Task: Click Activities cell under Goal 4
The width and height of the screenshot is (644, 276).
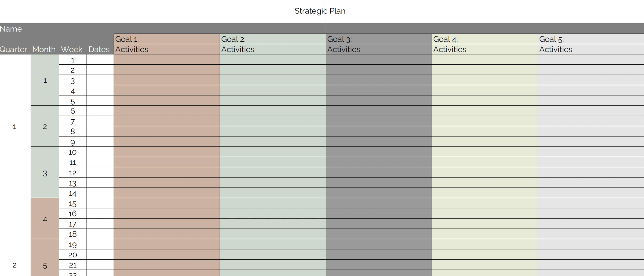Action: coord(484,49)
